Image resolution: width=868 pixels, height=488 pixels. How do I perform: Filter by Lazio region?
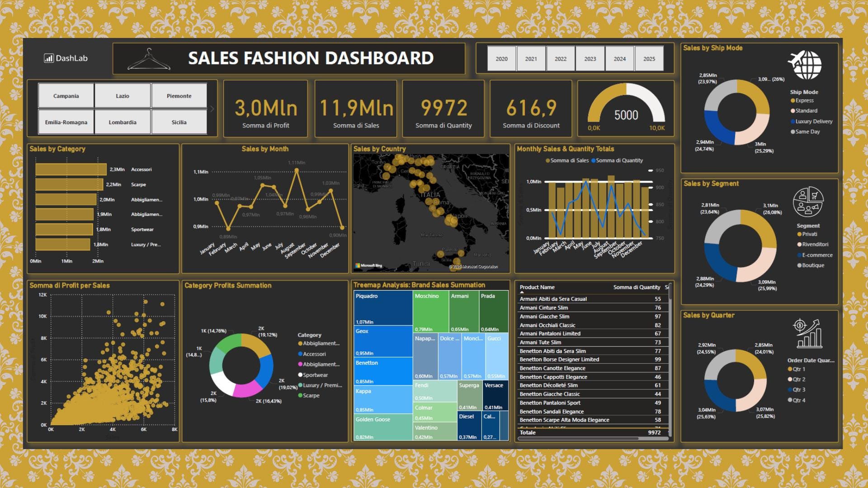point(123,96)
